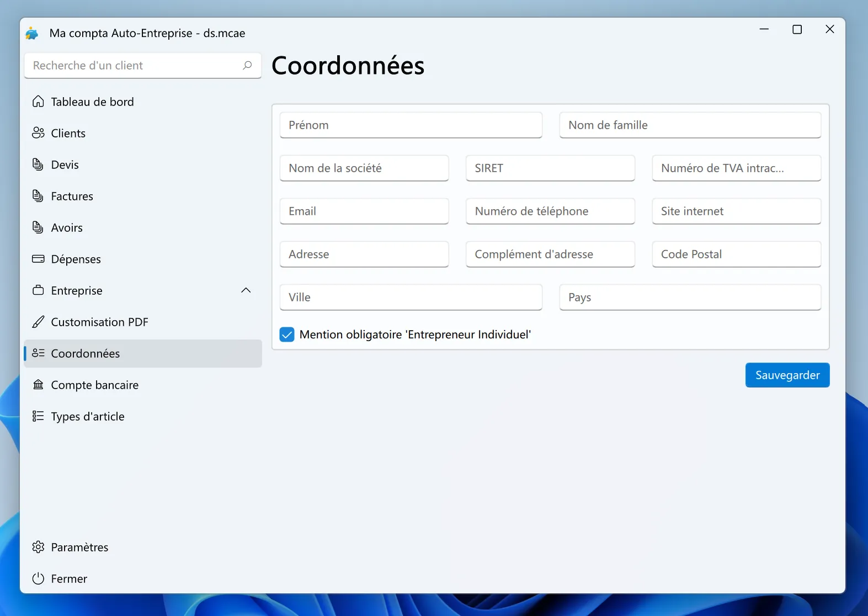Click the Ville input field
This screenshot has width=868, height=616.
pyautogui.click(x=411, y=297)
